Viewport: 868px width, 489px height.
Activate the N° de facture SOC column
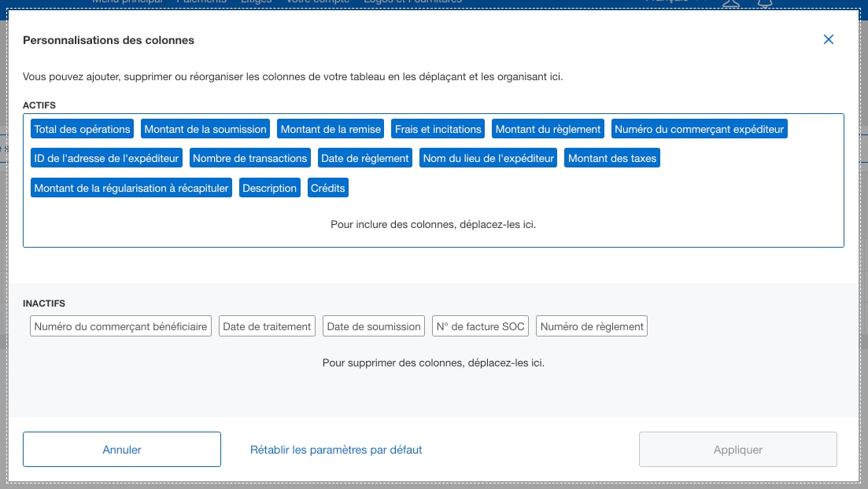(x=480, y=325)
